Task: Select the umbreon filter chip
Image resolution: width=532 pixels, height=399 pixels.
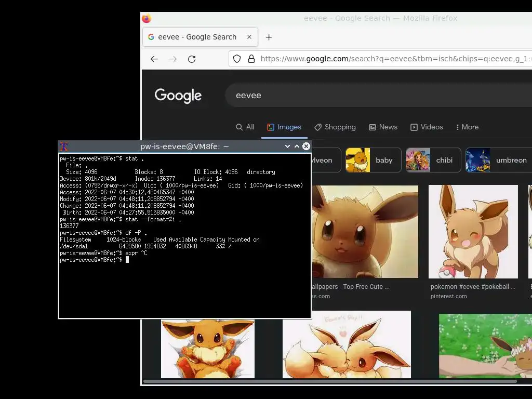Action: pyautogui.click(x=499, y=160)
